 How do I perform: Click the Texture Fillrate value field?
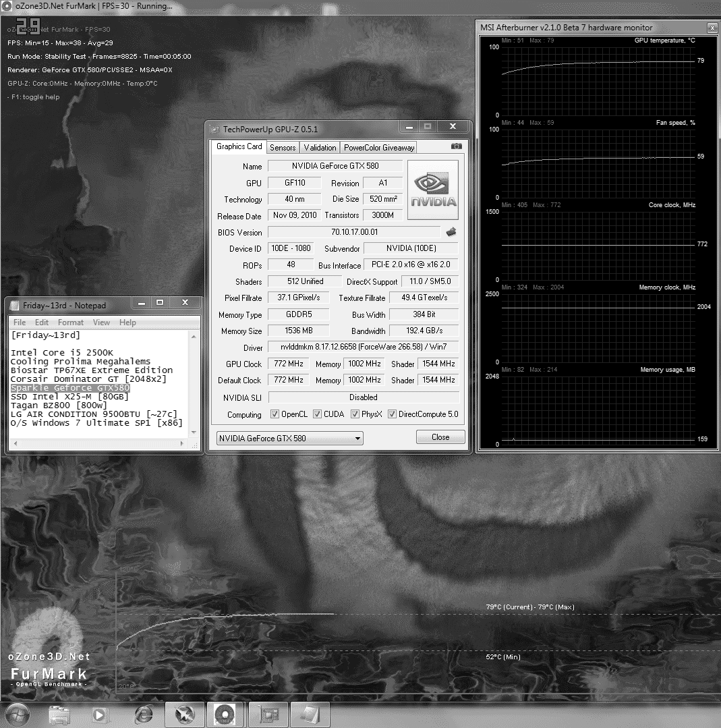tap(424, 298)
